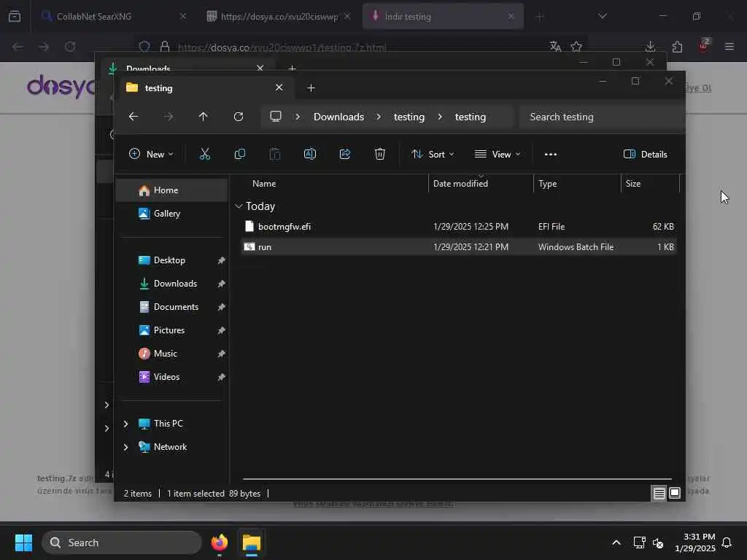Click the Firefox translate page icon
747x560 pixels.
(555, 46)
